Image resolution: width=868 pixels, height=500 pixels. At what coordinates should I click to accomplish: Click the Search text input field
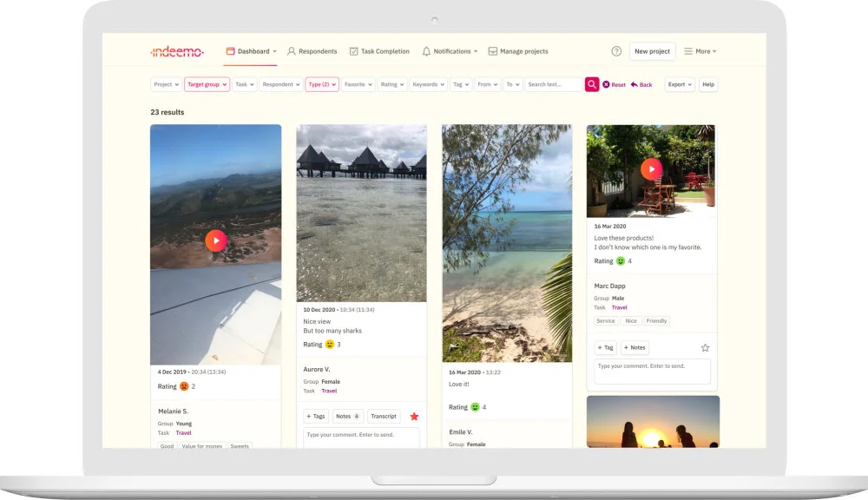(x=554, y=84)
